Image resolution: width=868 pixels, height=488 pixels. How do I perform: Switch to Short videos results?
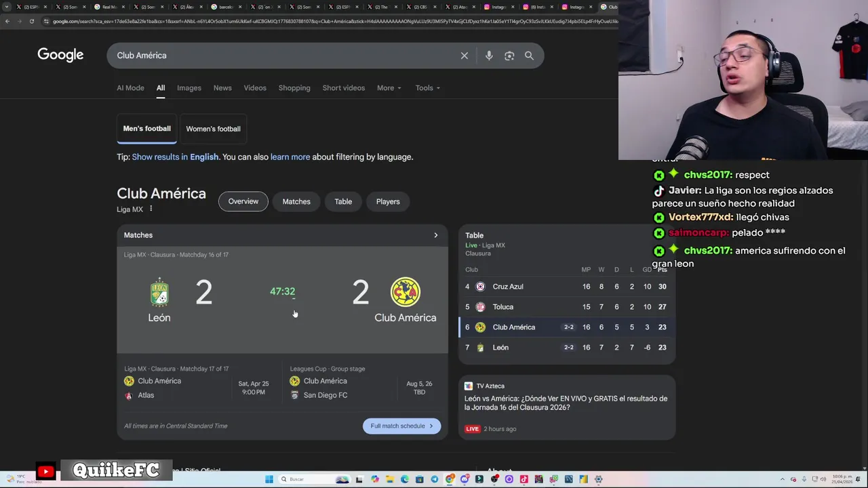point(344,87)
